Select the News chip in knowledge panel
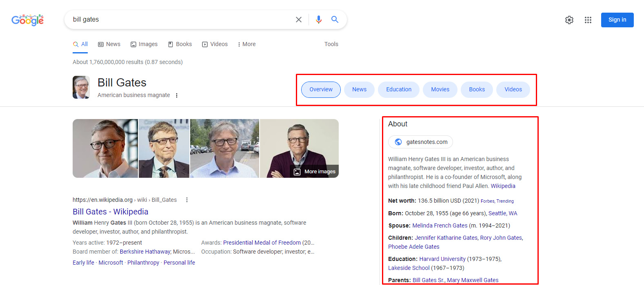 [360, 90]
